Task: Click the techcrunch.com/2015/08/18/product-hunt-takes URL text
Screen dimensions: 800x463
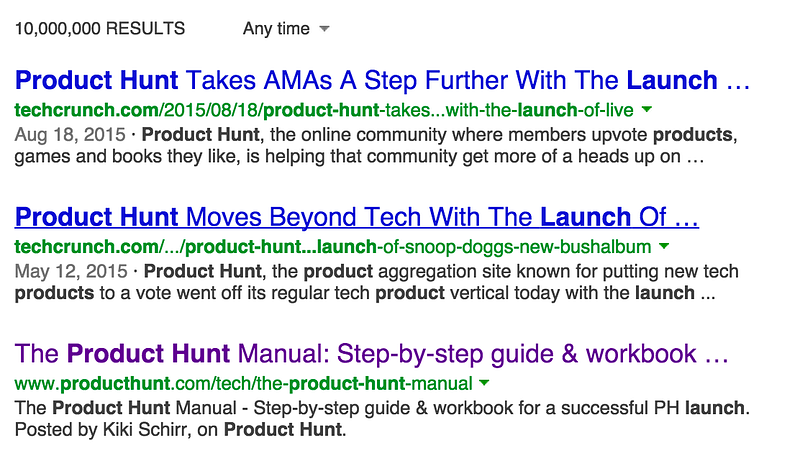Action: (x=324, y=110)
